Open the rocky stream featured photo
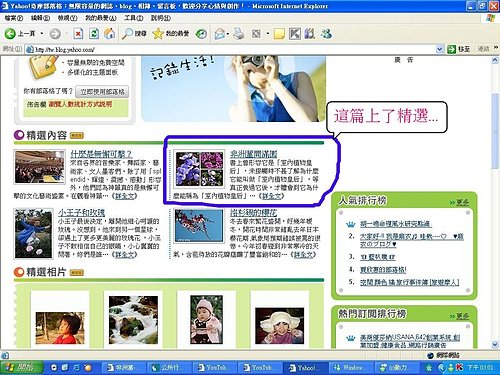The height and width of the screenshot is (375, 500). (133, 320)
